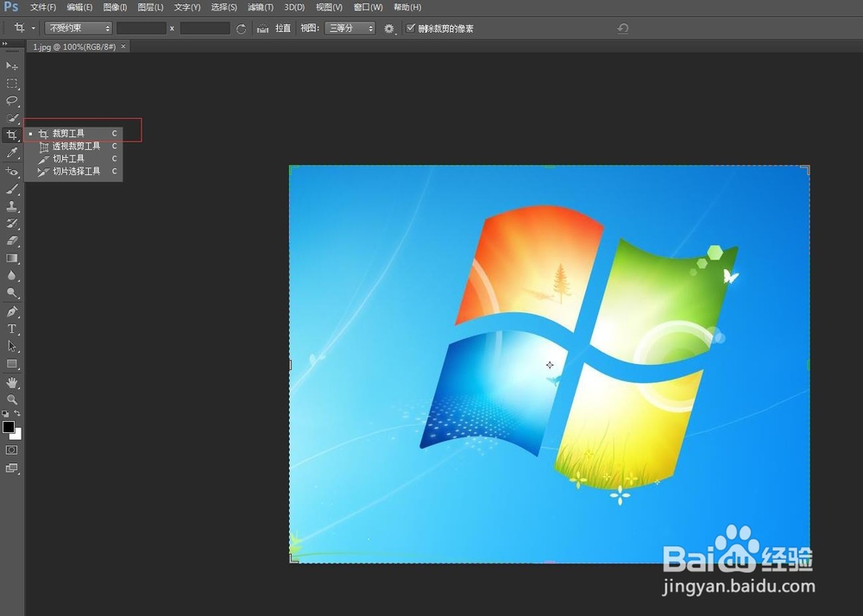The image size is (863, 616).
Task: Select the Eyedropper tool
Action: (x=11, y=153)
